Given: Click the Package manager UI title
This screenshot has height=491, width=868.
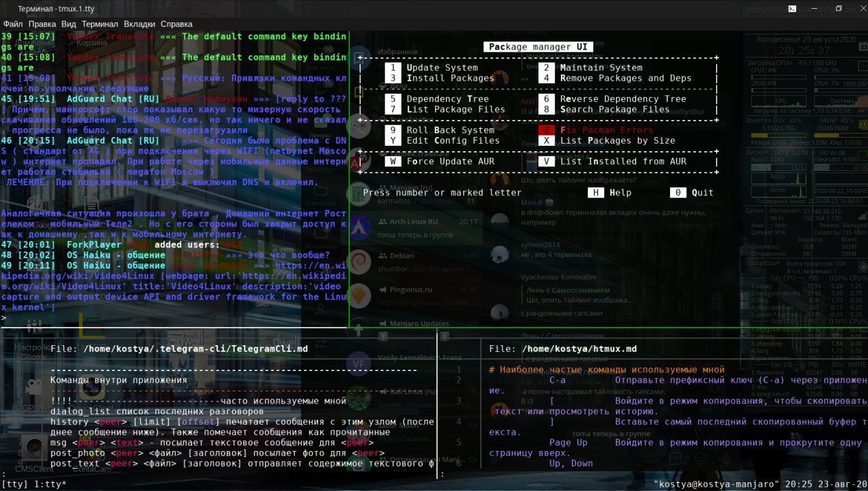Looking at the screenshot, I should 538,47.
